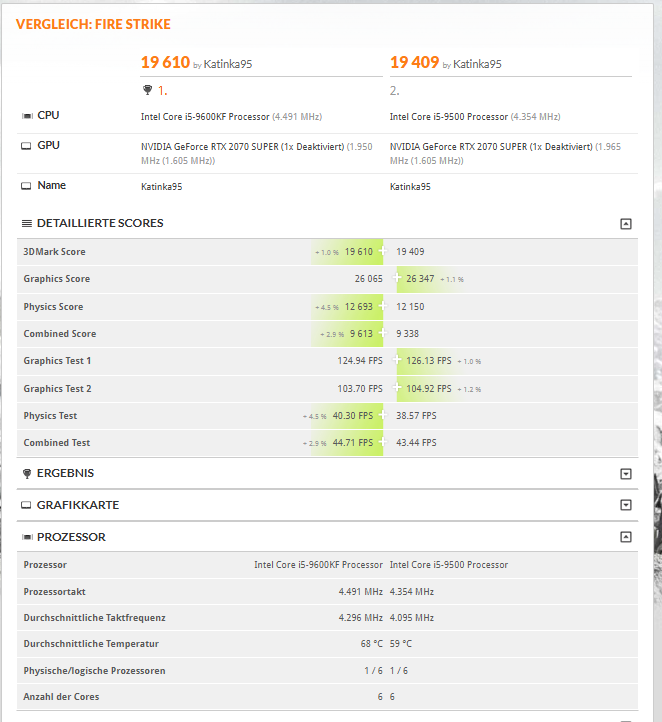Viewport: 662px width, 722px height.
Task: Click the plus icon beside 3DMark Score 19 610
Action: click(383, 251)
